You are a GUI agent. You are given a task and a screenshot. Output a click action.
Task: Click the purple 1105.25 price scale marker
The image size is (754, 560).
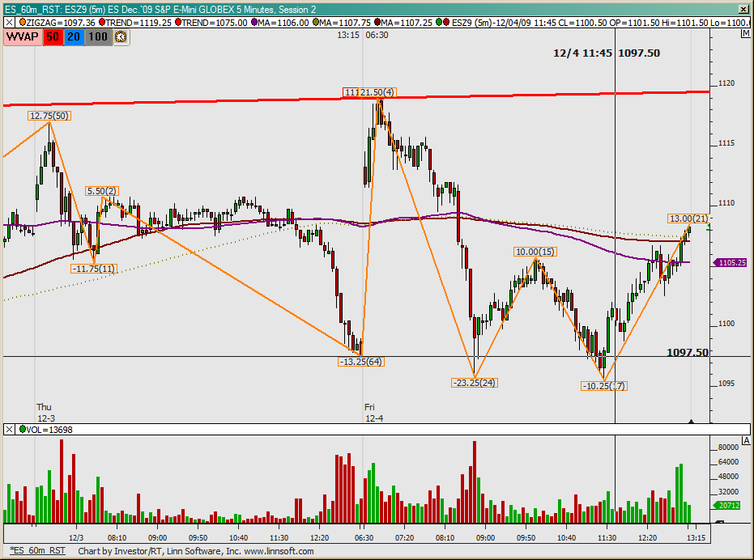(x=731, y=262)
